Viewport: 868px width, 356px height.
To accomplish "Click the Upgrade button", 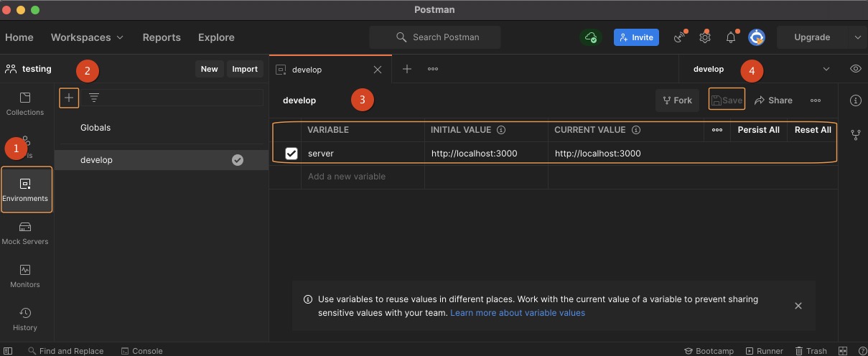I will point(812,37).
